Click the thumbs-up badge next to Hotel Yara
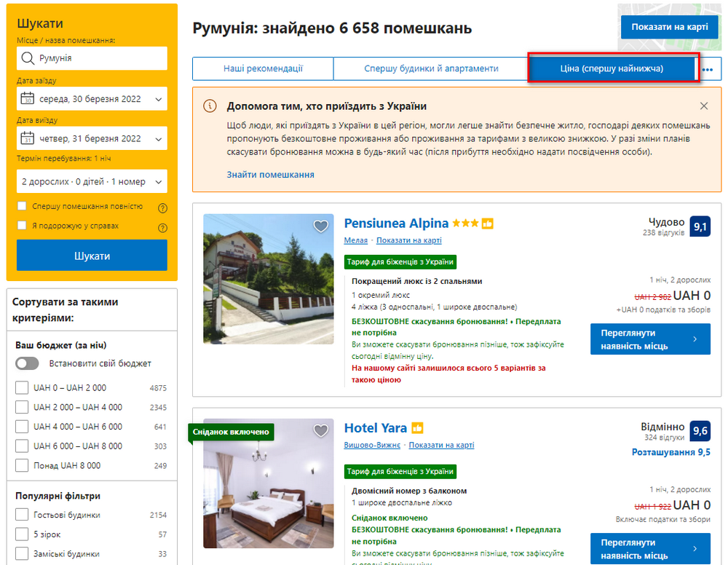 (x=417, y=428)
